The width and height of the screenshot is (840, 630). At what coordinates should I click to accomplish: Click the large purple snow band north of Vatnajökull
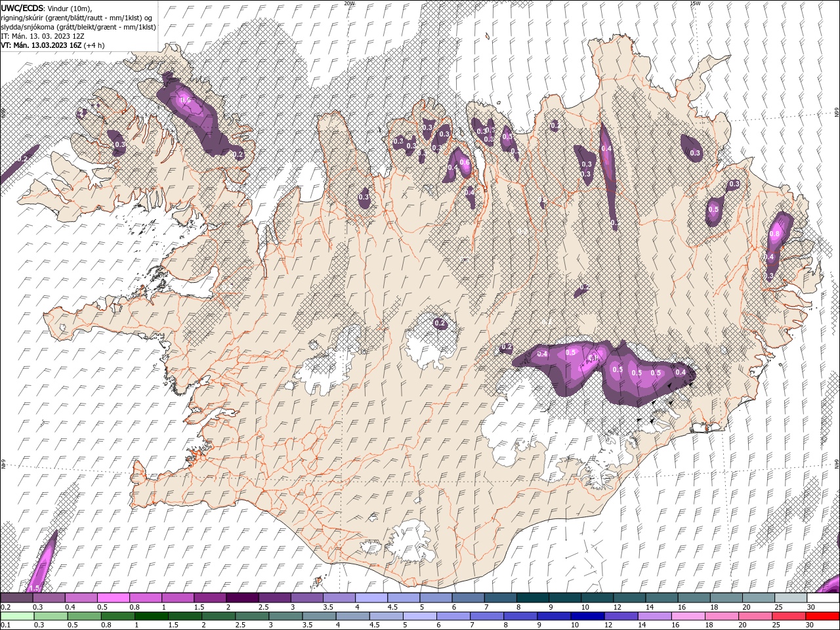604,371
